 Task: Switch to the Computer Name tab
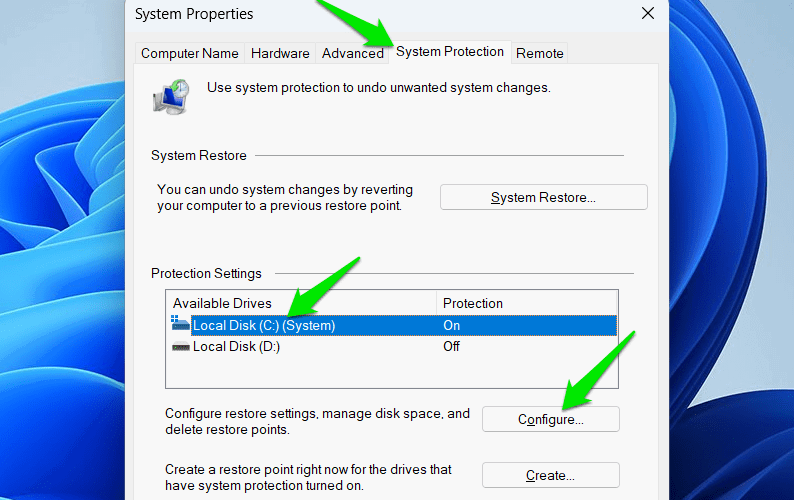click(190, 53)
